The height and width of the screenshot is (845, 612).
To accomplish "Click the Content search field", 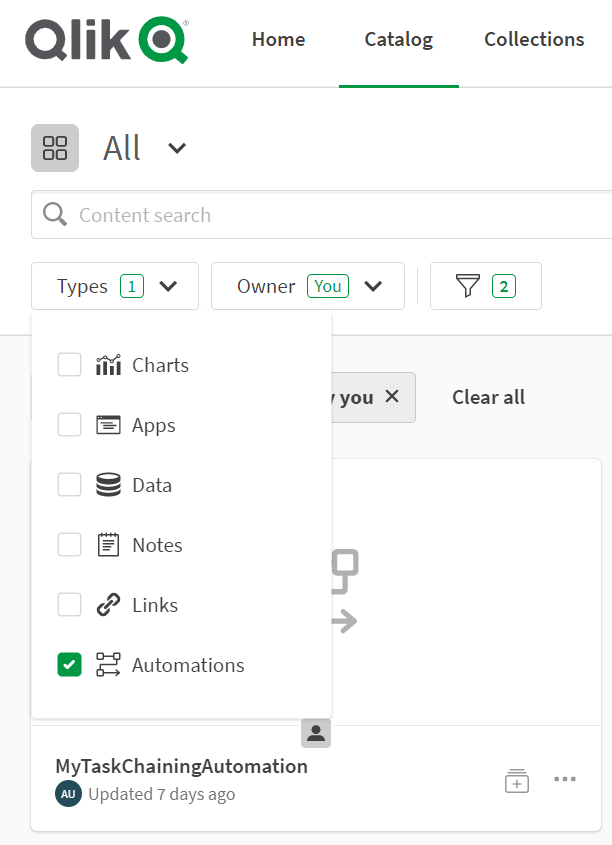I will tap(200, 215).
